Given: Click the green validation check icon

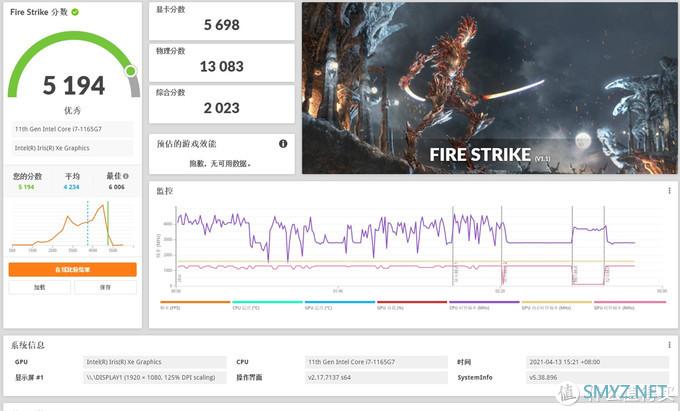Looking at the screenshot, I should click(75, 12).
